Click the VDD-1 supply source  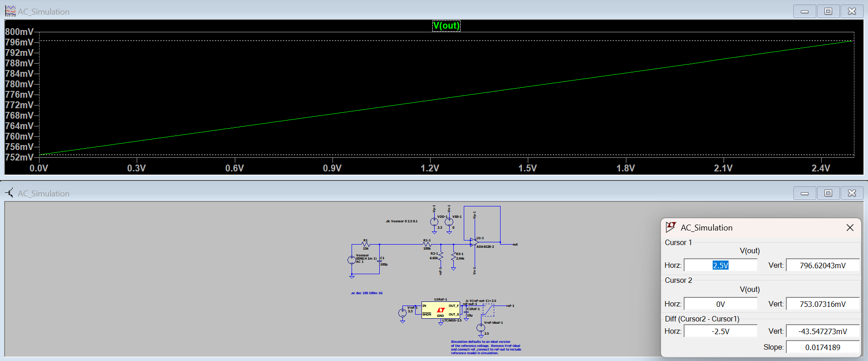click(434, 222)
